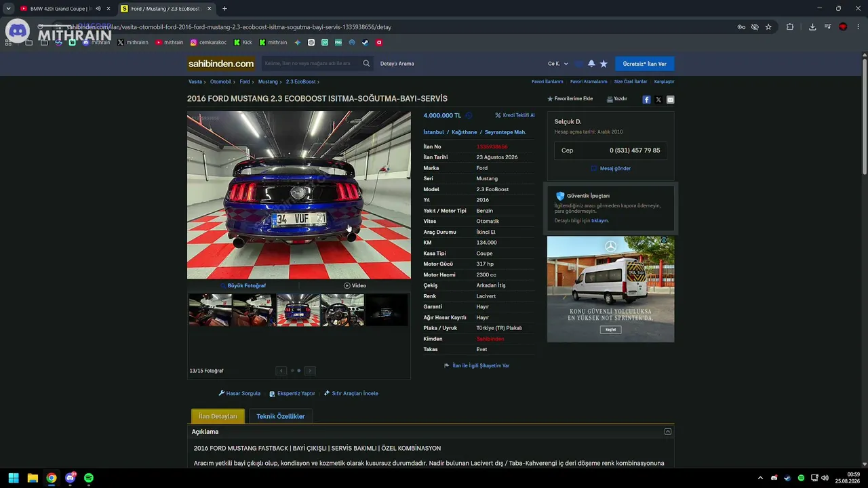Click the search magnifier icon
Screen dimensions: 868x488
367,64
